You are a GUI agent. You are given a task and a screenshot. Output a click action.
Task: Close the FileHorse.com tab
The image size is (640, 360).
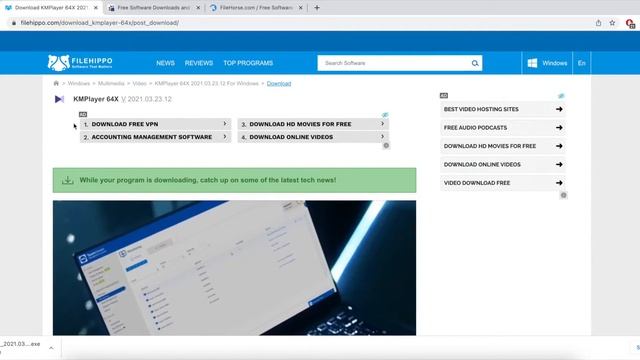(300, 7)
